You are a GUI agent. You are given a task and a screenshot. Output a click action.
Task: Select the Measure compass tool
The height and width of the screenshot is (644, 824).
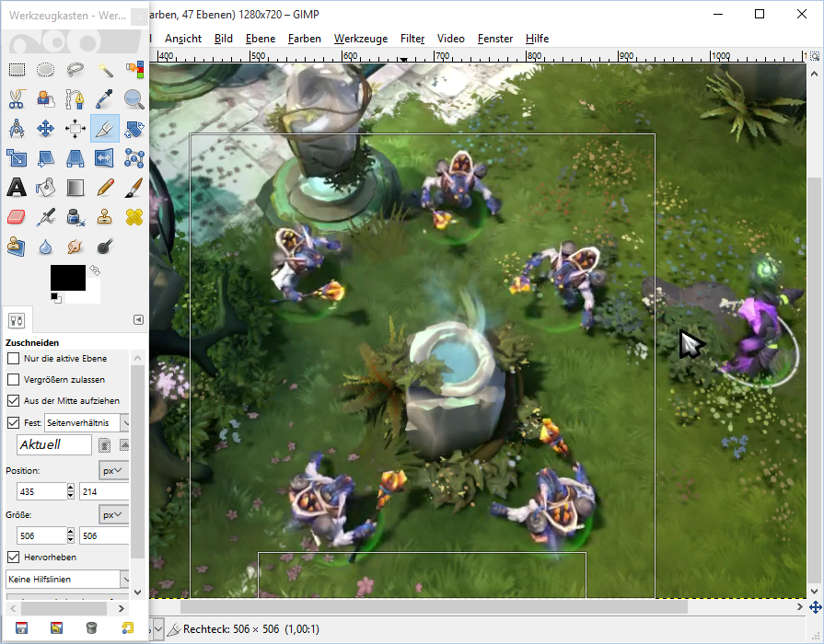pos(17,128)
